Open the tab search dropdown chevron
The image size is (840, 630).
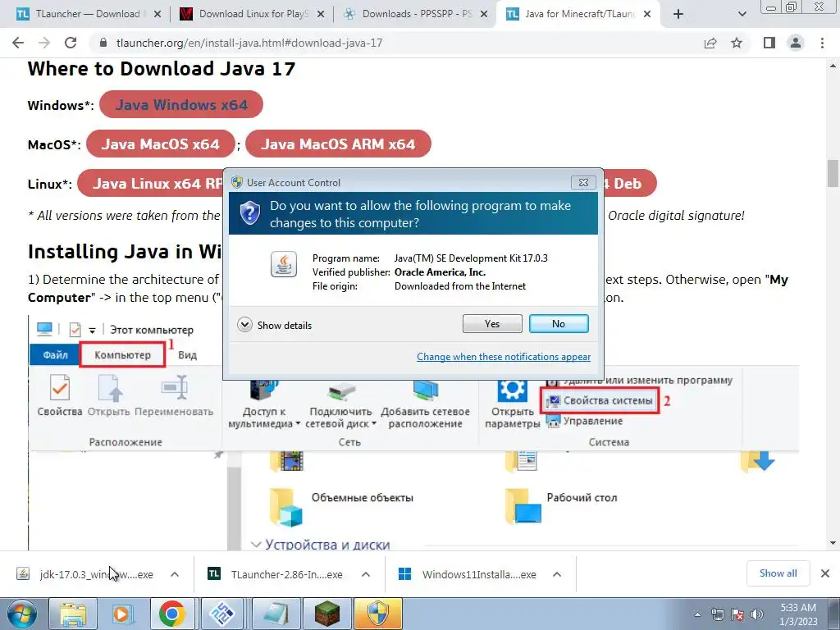click(742, 14)
